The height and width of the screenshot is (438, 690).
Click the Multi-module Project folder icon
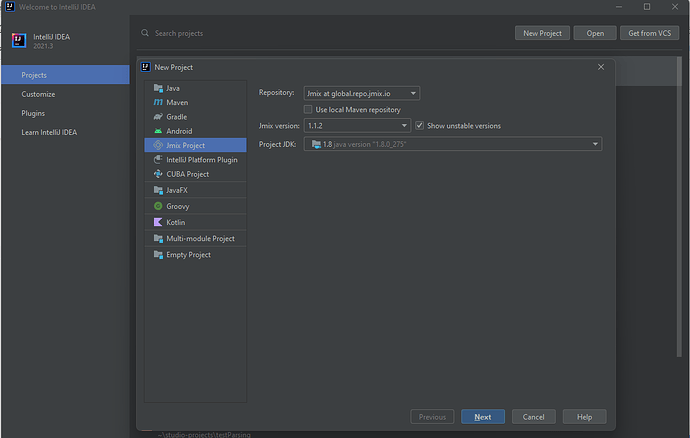coord(158,238)
